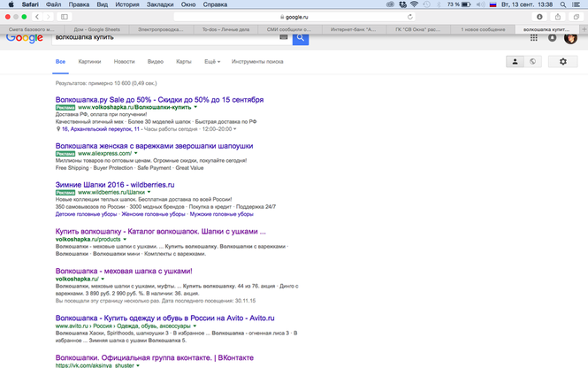This screenshot has width=588, height=368.
Task: Open the Safari share icon
Action: click(558, 17)
